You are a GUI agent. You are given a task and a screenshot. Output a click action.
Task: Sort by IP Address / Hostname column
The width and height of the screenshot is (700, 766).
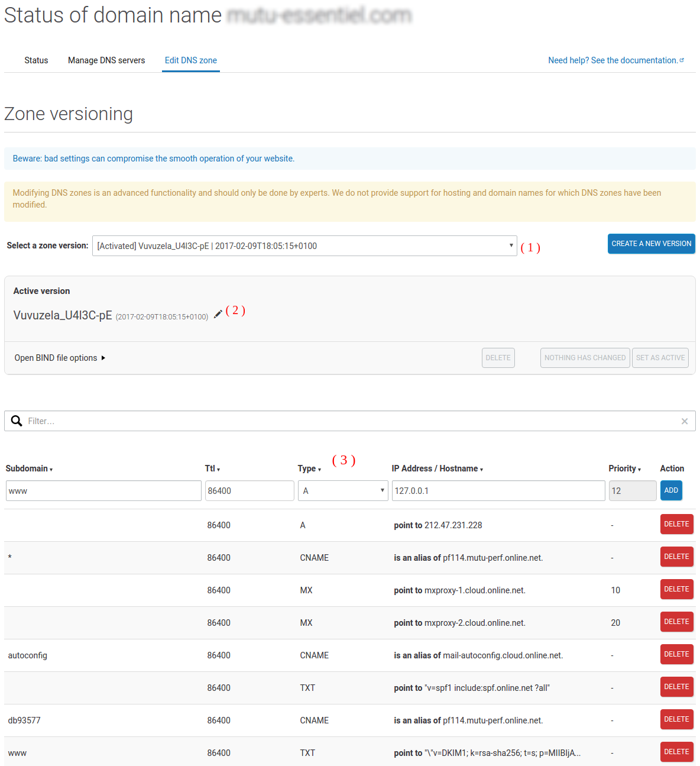click(437, 468)
